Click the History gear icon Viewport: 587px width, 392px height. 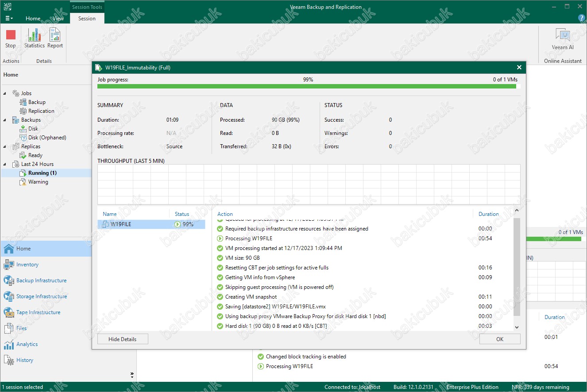[9, 360]
